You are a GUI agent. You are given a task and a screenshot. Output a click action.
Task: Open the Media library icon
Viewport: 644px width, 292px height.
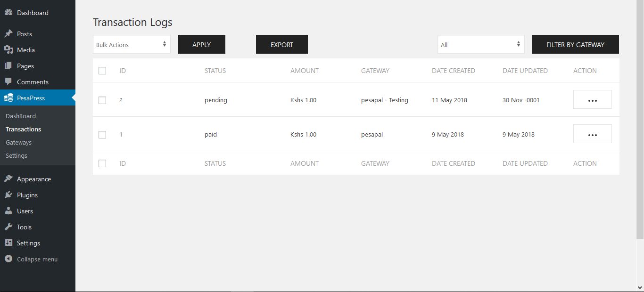tap(8, 50)
